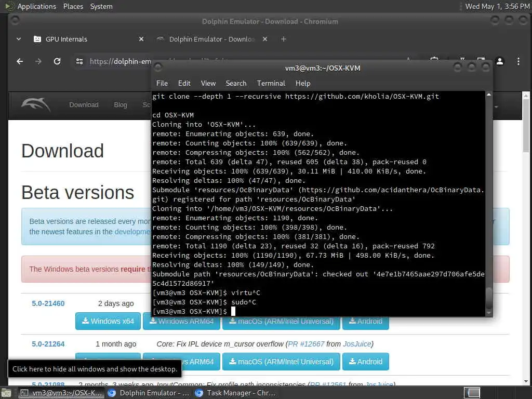Download Windows ARM64 build of 5.0-21460
The image size is (532, 399).
click(x=181, y=323)
